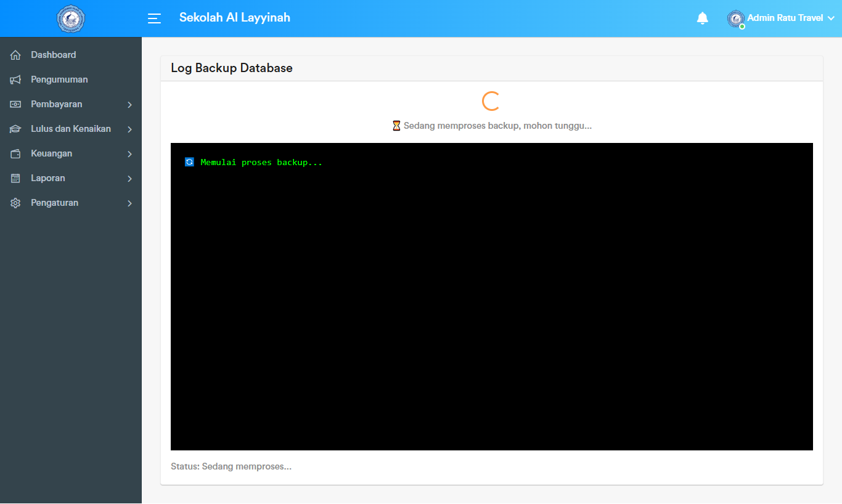Click the Admin Ratu Travel avatar

(x=735, y=18)
